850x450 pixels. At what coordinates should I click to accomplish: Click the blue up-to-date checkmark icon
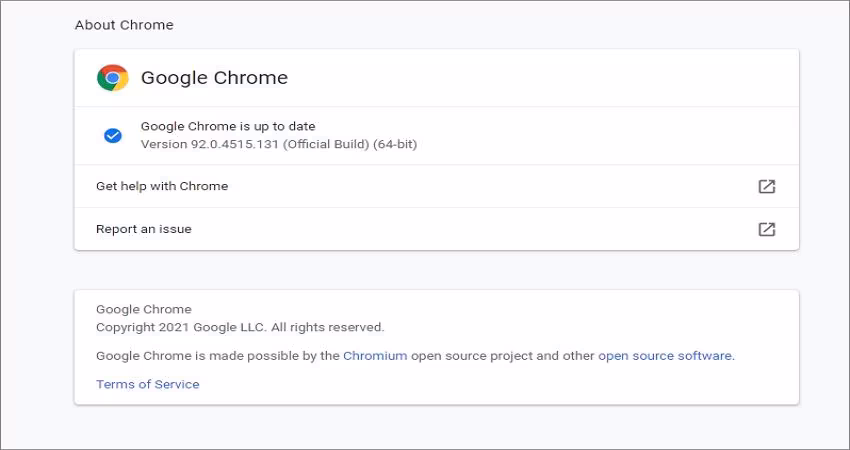(113, 135)
